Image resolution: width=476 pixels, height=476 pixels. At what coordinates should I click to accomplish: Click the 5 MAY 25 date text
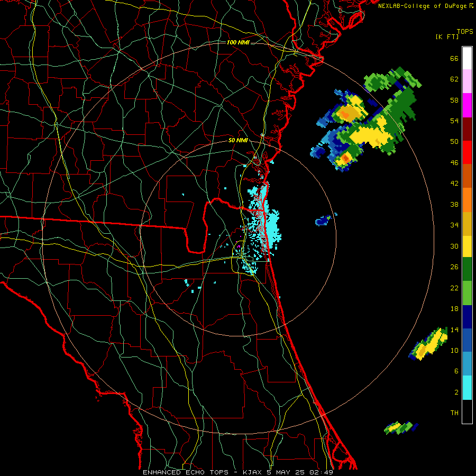pos(286,472)
